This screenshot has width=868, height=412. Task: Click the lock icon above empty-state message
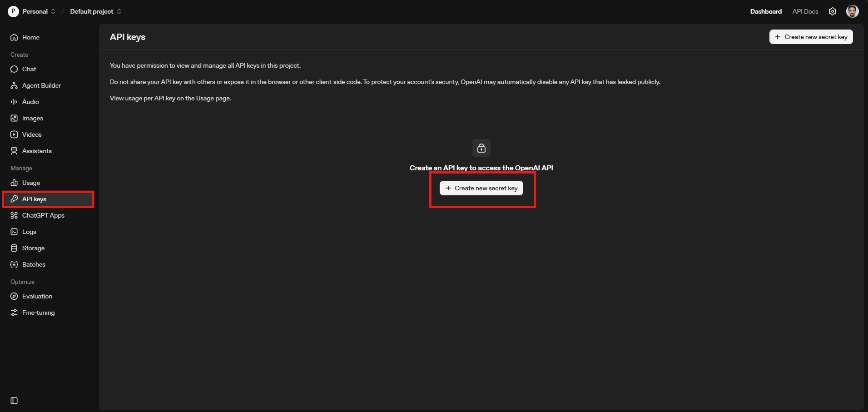[481, 148]
